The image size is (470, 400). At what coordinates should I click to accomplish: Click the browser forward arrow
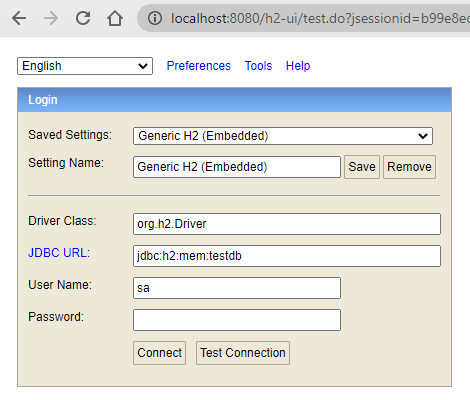pyautogui.click(x=51, y=18)
